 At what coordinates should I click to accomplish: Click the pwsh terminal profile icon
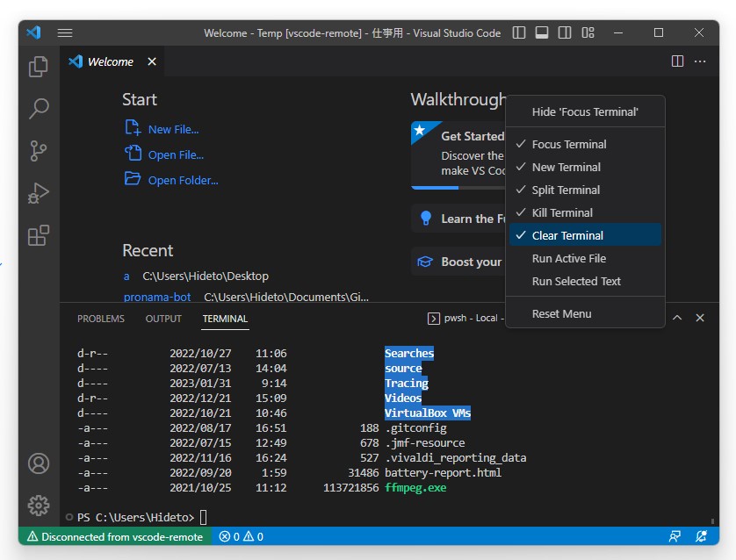pos(433,319)
